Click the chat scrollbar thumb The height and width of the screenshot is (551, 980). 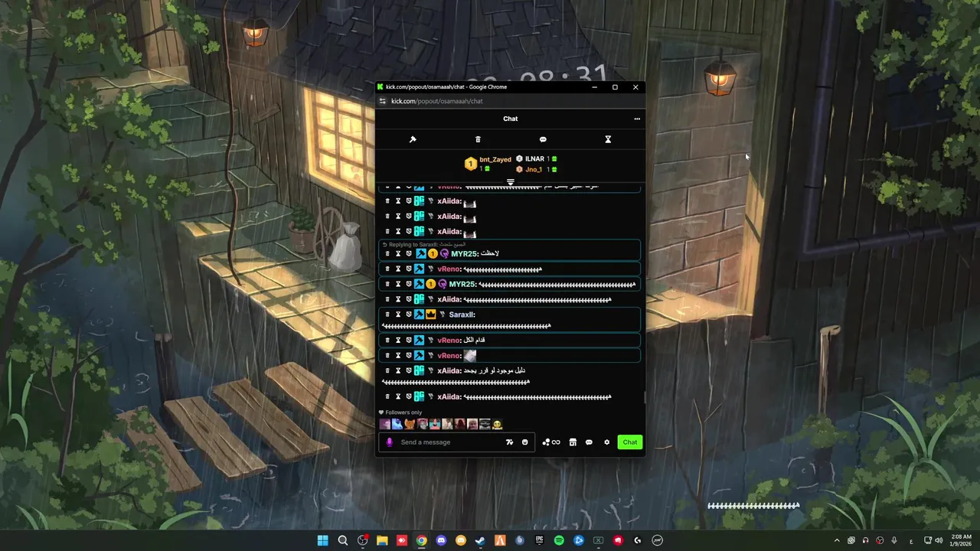644,397
